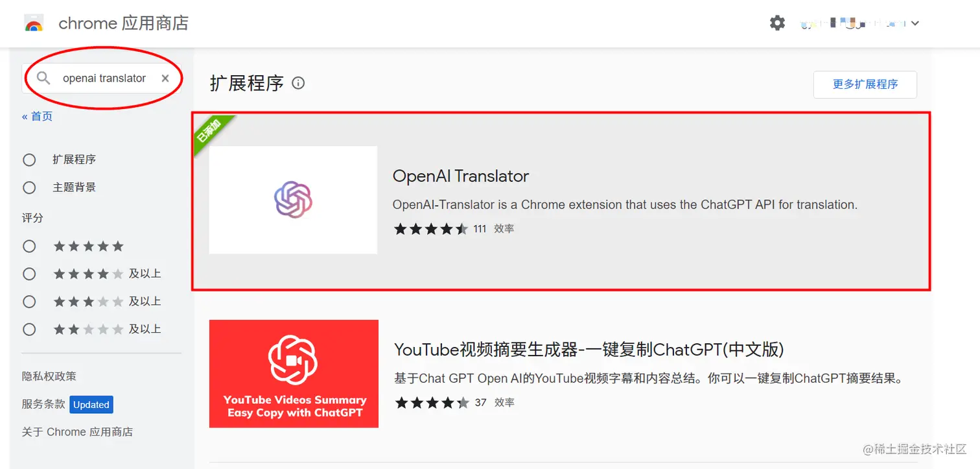This screenshot has width=980, height=469.
Task: Click the Chrome Web Store logo
Action: [34, 24]
